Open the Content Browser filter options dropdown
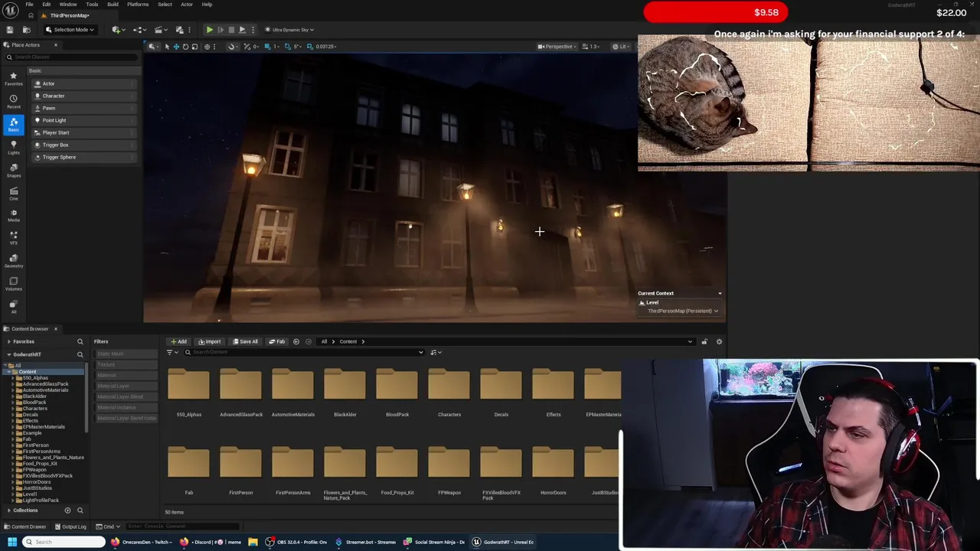This screenshot has width=980, height=551. [171, 352]
